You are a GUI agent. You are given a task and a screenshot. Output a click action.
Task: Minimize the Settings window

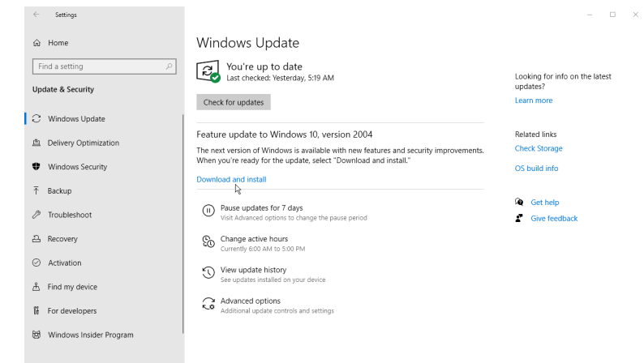[x=590, y=15]
